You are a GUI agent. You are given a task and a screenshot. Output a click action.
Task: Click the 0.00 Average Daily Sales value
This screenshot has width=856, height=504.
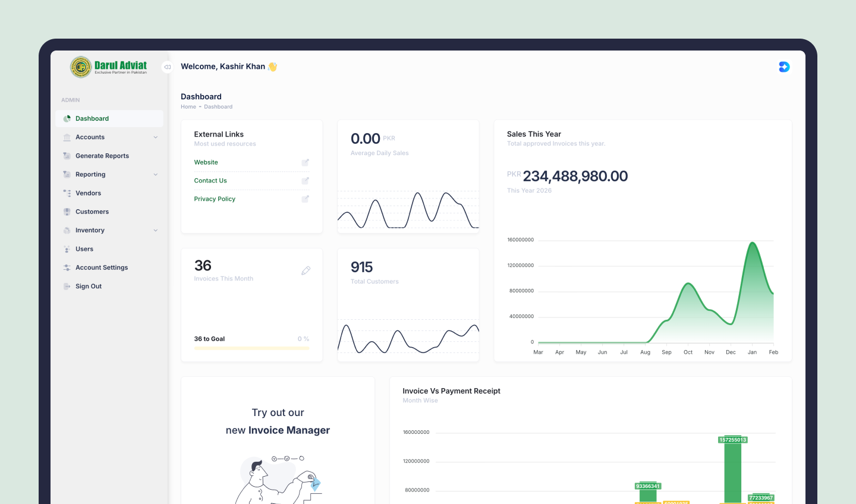[365, 138]
